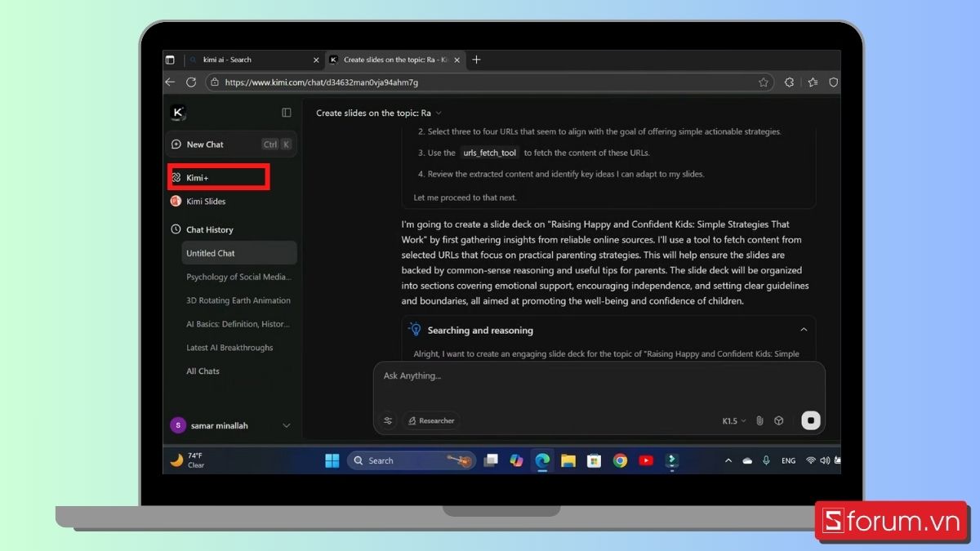This screenshot has height=551, width=980.
Task: Start a New Chat
Action: [x=231, y=144]
